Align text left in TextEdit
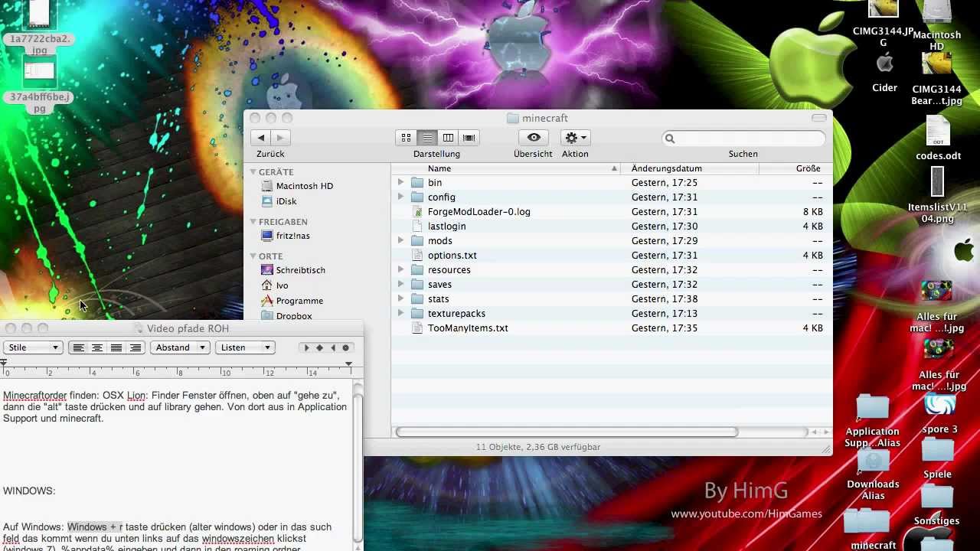 (x=78, y=347)
